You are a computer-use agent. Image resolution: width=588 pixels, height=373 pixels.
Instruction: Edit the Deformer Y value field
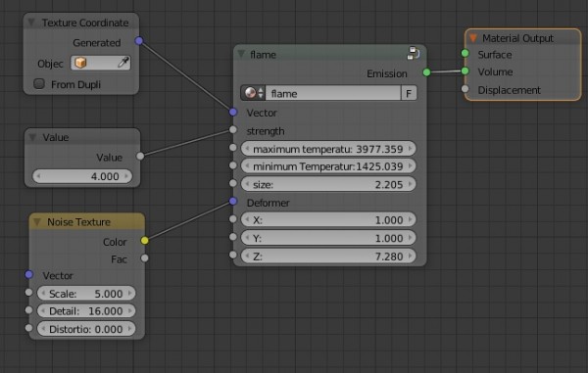click(328, 238)
